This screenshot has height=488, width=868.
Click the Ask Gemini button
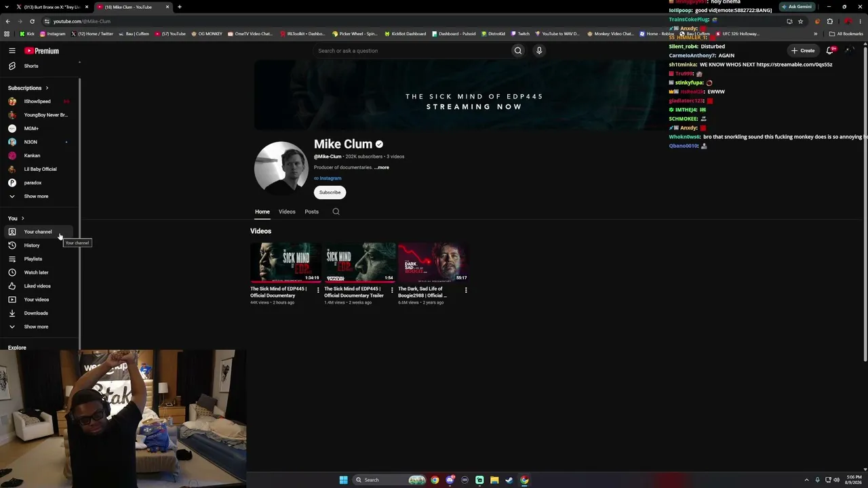tap(797, 7)
